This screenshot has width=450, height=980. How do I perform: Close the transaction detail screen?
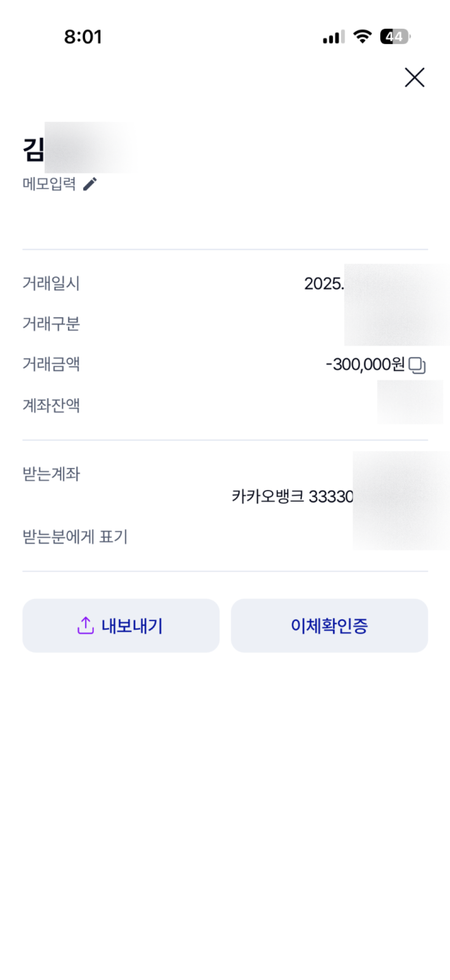coord(414,77)
